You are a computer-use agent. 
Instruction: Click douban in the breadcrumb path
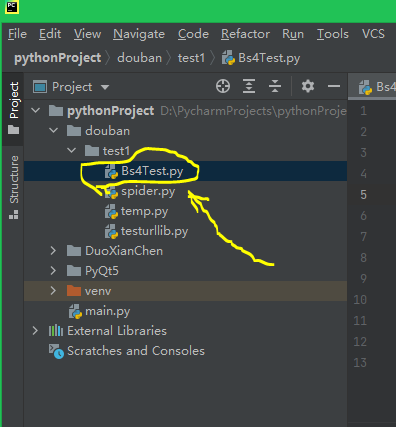pos(139,58)
